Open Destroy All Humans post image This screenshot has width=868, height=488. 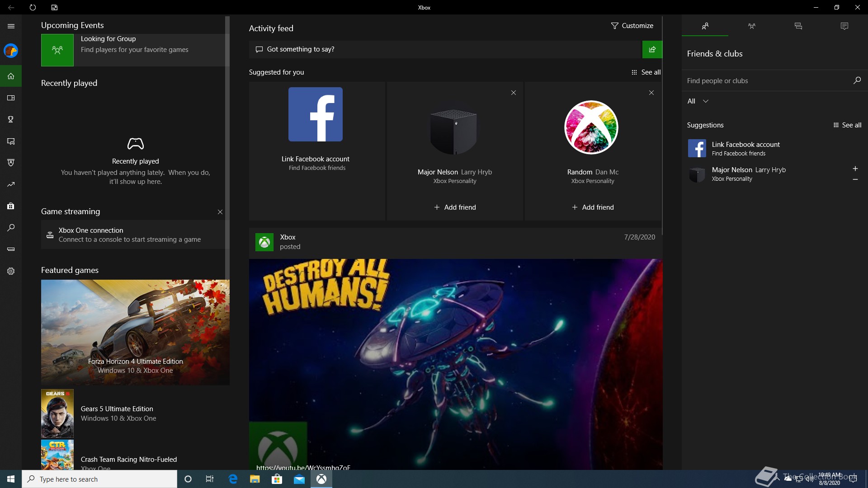(x=456, y=364)
